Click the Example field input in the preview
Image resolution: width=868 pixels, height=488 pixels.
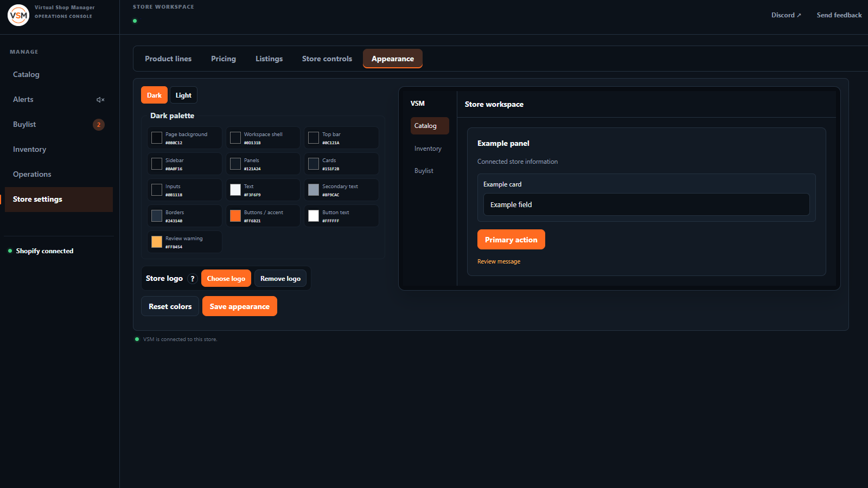click(646, 204)
